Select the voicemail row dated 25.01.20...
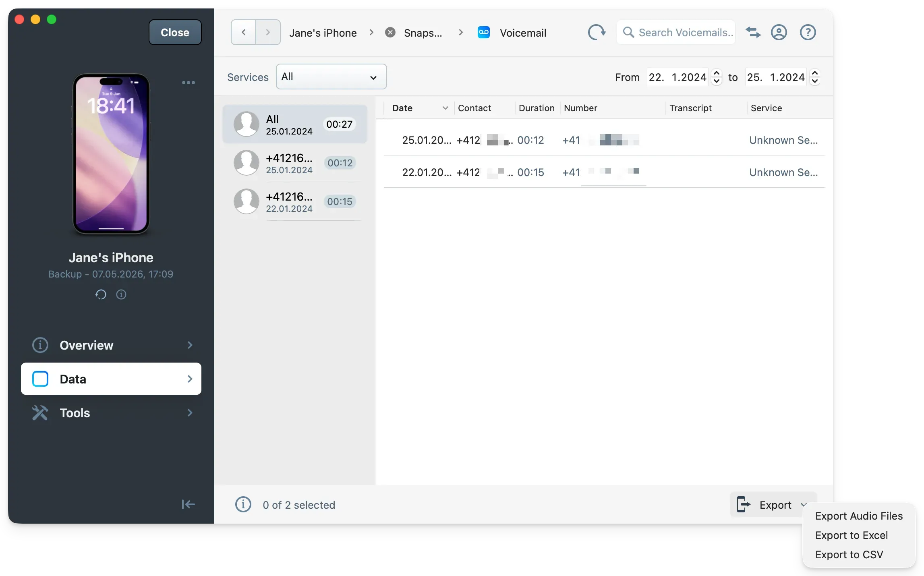 click(604, 140)
